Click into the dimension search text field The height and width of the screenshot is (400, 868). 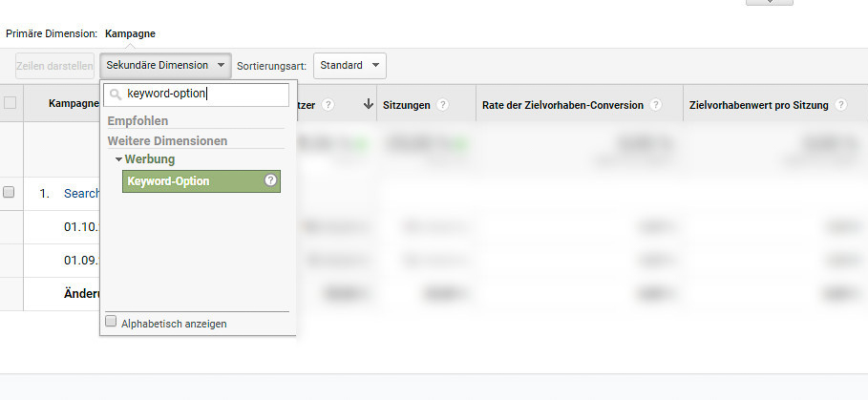tap(204, 95)
